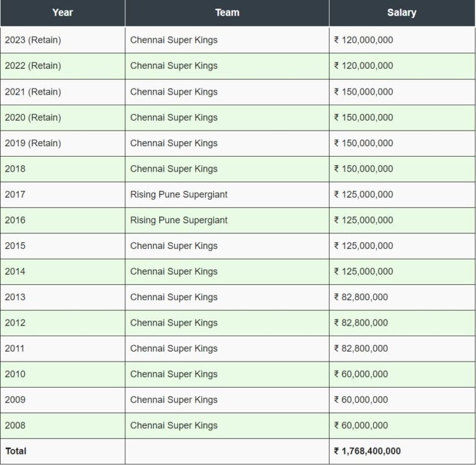The width and height of the screenshot is (476, 465).
Task: Select the 2020 (Retain) year cell
Action: coord(63,118)
